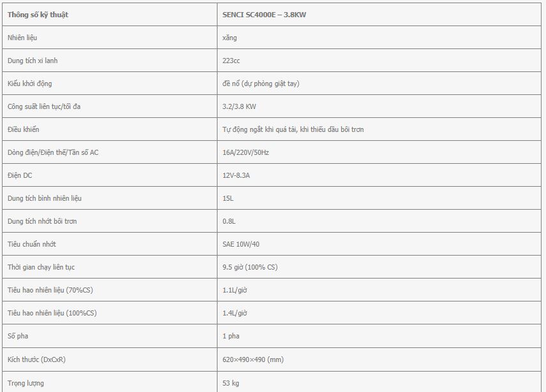This screenshot has height=392, width=546.
Task: Select the 'SENCI SC4000E – 3.8KW' header text
Action: (264, 15)
